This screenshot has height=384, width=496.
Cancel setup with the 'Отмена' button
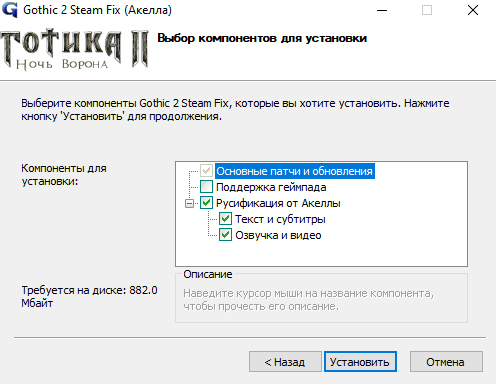pos(446,362)
